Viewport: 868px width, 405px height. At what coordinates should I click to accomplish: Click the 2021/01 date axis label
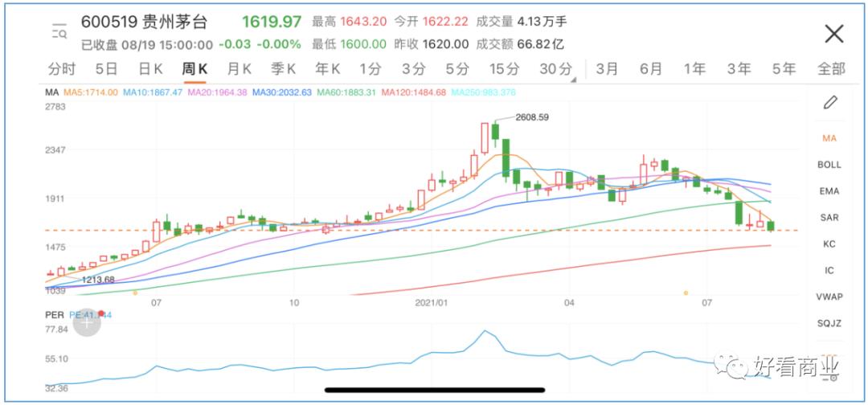(x=433, y=303)
